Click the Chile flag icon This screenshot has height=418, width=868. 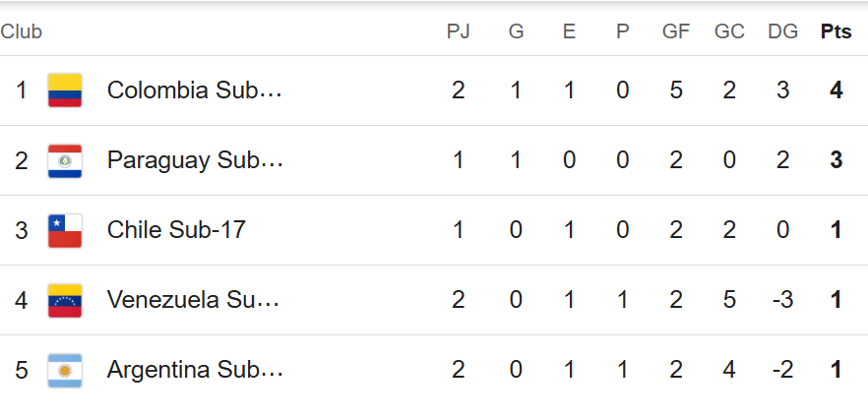(x=65, y=230)
